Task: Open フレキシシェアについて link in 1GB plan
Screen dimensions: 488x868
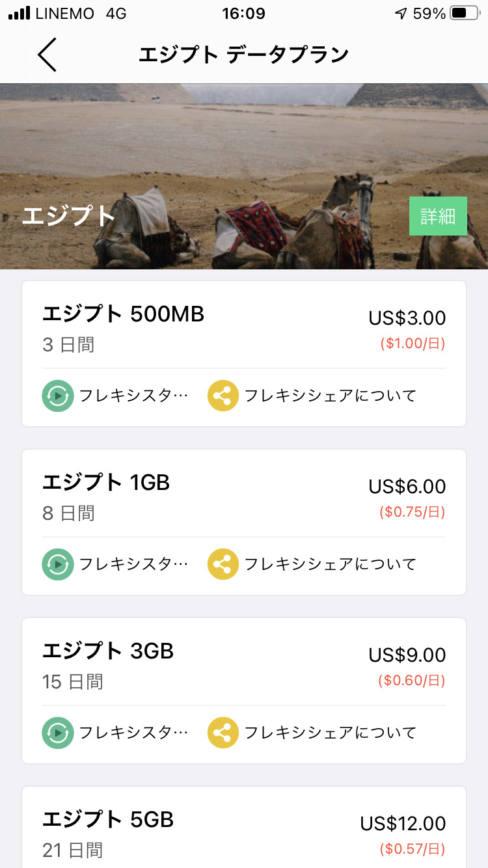Action: pyautogui.click(x=330, y=564)
